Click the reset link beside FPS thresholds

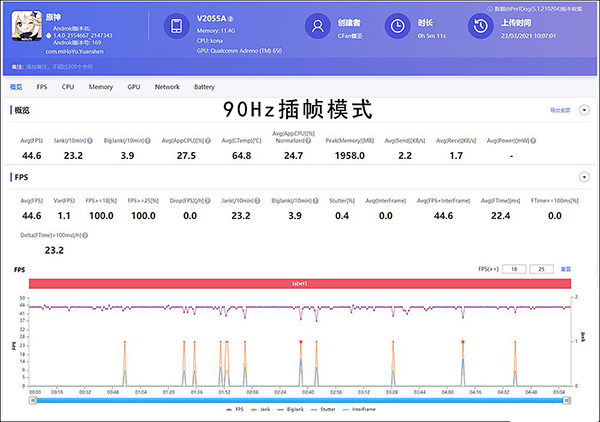point(565,269)
